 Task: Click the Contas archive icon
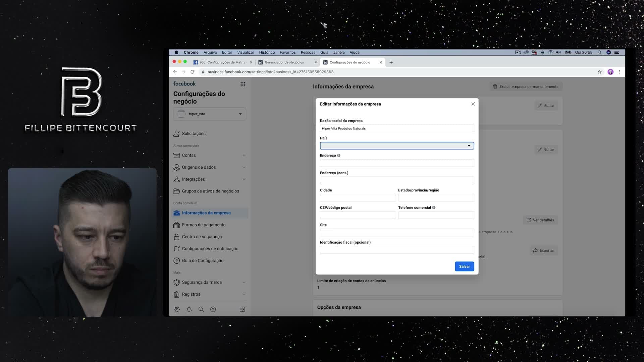click(x=176, y=155)
